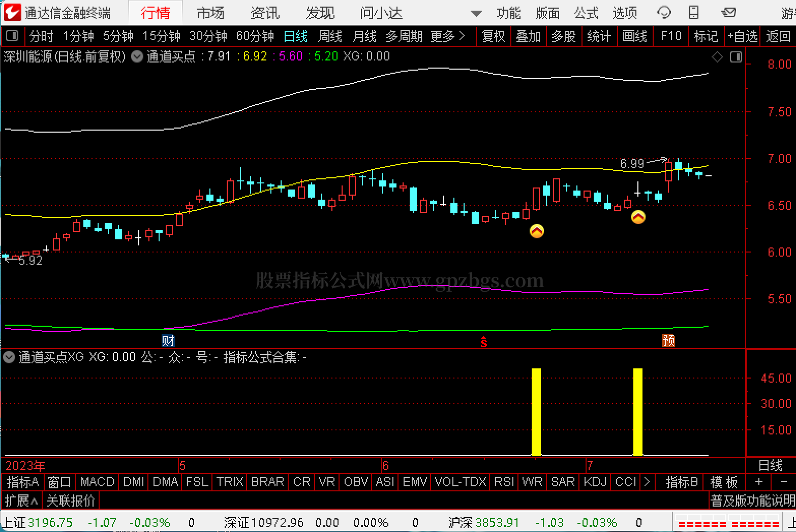
Task: Select the 1分钟 period
Action: click(x=79, y=36)
